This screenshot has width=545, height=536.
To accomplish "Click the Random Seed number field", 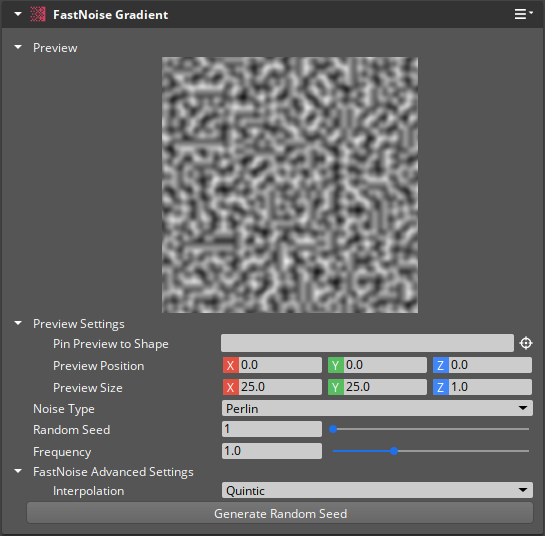I will tap(272, 429).
